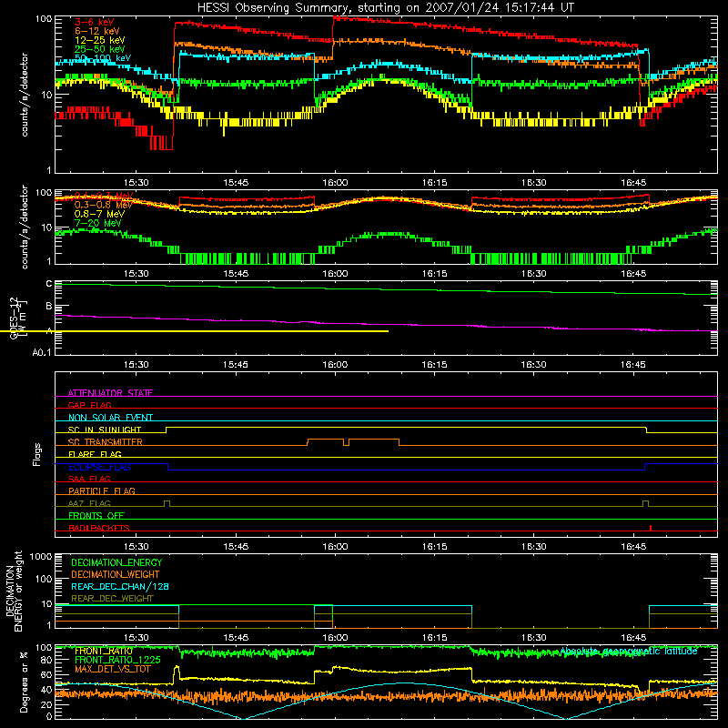Click the 7-20 MeV legend label
Viewport: 728px width, 728px height.
[98, 223]
